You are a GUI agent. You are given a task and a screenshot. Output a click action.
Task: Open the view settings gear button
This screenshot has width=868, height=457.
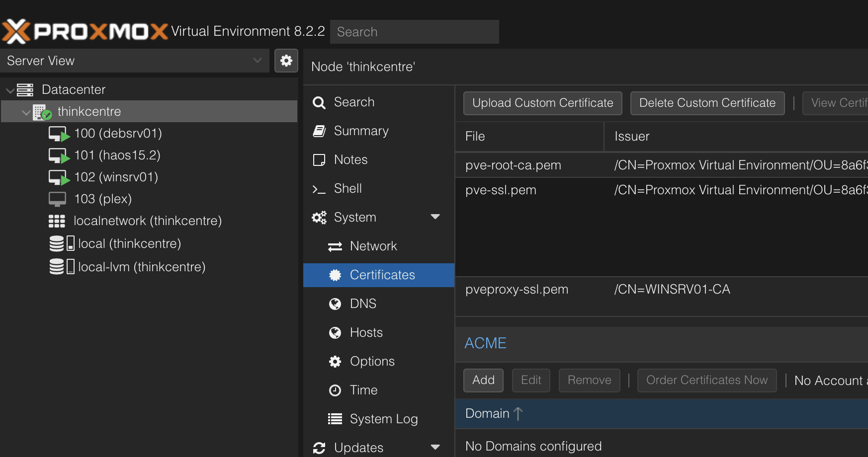pyautogui.click(x=286, y=61)
